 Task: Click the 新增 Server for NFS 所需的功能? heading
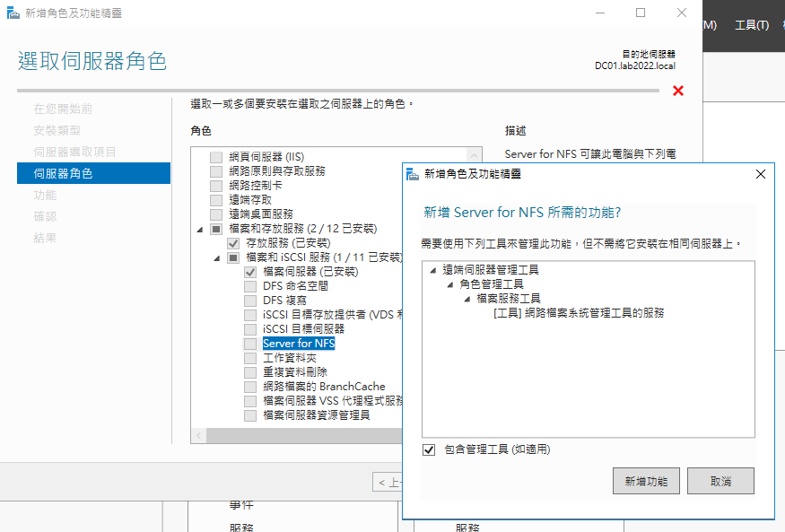(x=522, y=213)
